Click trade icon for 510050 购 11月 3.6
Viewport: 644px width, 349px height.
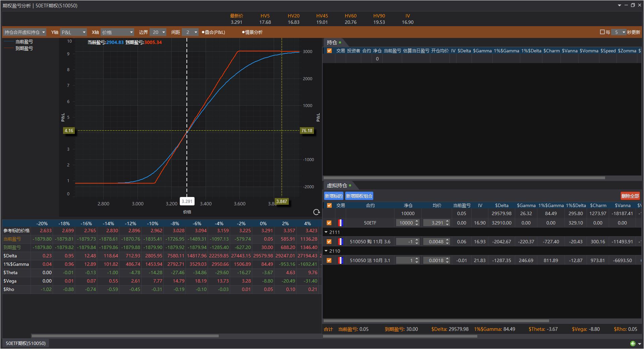(340, 242)
